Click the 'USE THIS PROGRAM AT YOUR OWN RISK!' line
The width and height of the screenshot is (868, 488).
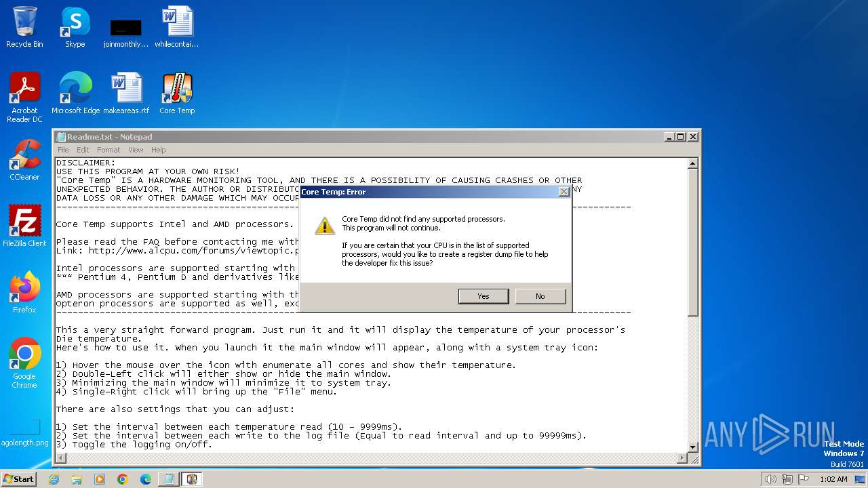click(x=148, y=171)
